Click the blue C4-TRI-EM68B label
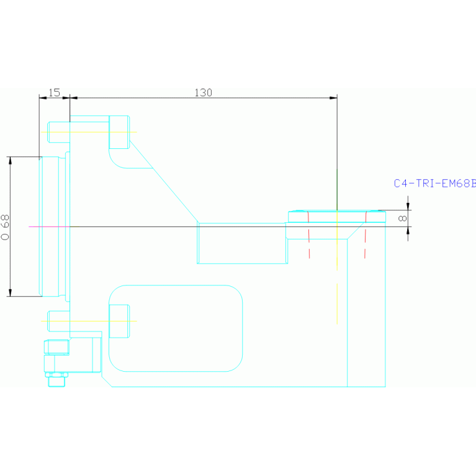The height and width of the screenshot is (476, 476). click(x=434, y=183)
